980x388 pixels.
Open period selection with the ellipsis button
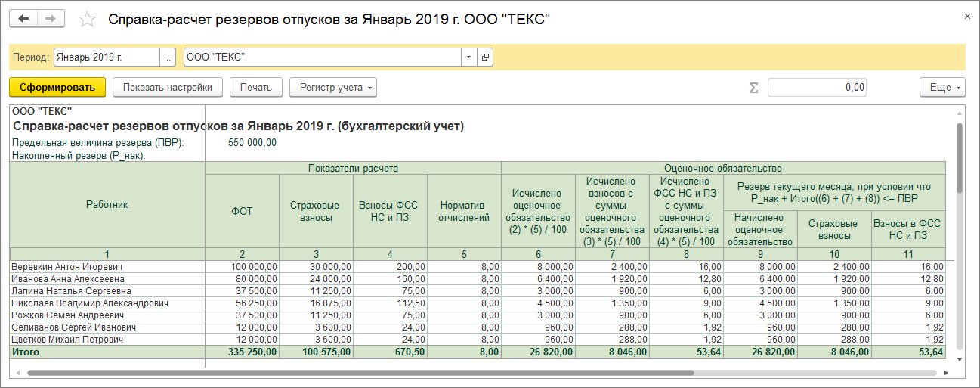point(168,57)
